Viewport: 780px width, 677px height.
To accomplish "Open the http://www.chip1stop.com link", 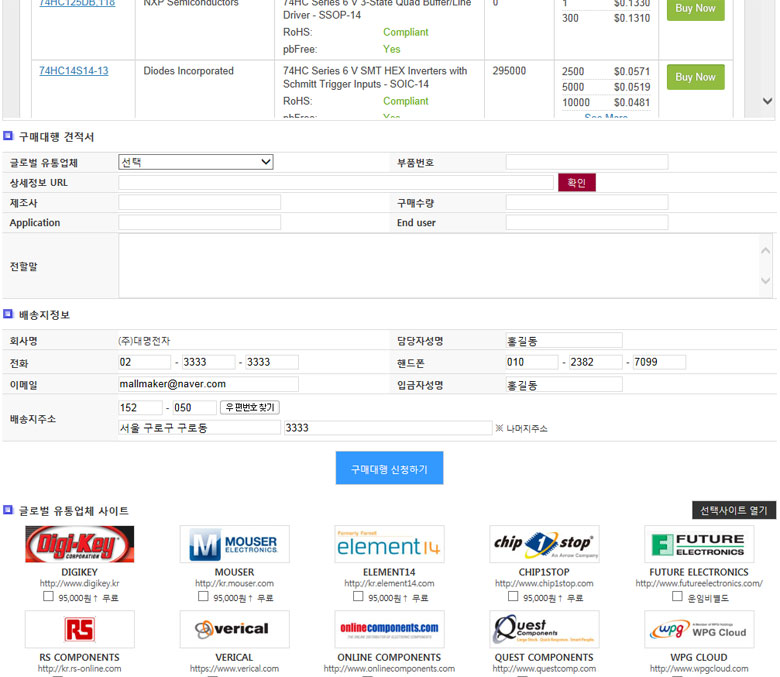I will click(x=544, y=583).
